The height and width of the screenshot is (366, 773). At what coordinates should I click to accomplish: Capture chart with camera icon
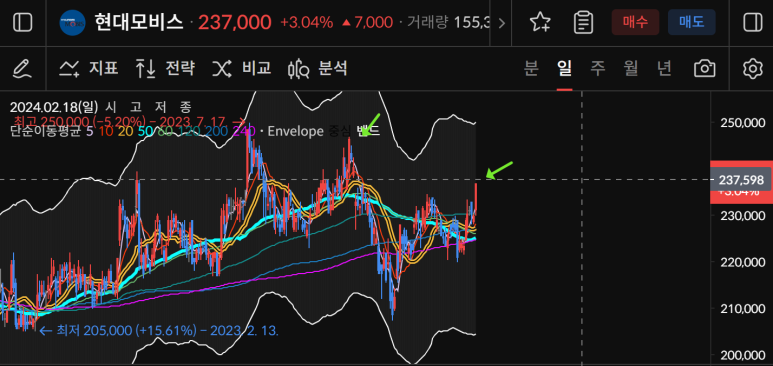pyautogui.click(x=704, y=69)
